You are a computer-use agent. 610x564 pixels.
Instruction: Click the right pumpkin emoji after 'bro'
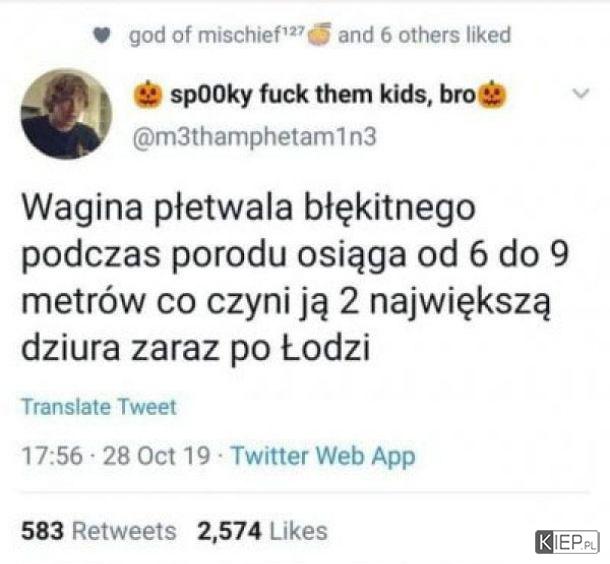coord(492,95)
